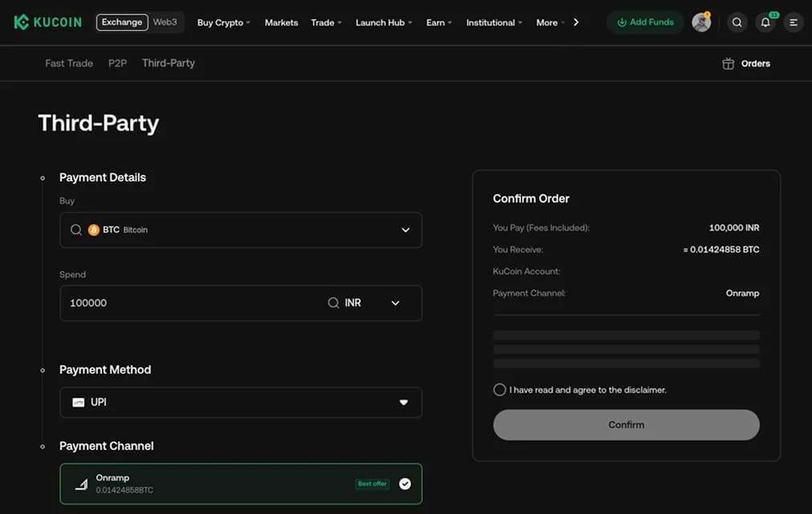Go to the Markets page
The image size is (812, 514).
281,22
